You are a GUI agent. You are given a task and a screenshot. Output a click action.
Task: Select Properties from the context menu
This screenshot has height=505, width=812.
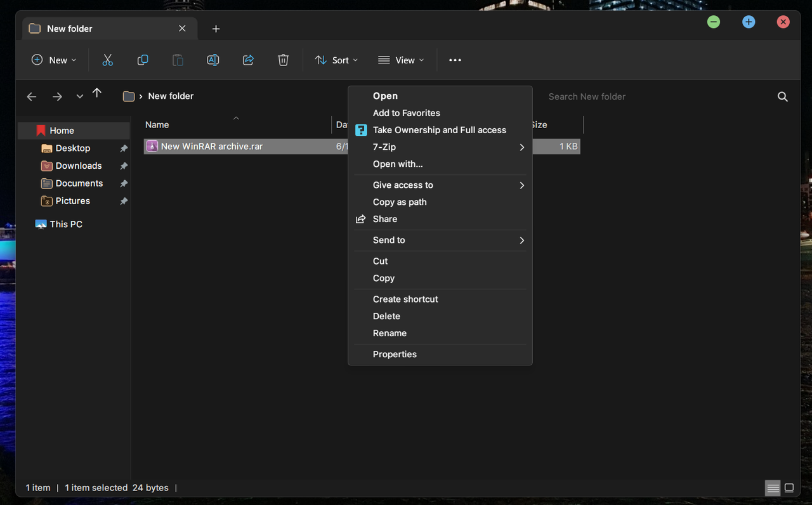395,354
